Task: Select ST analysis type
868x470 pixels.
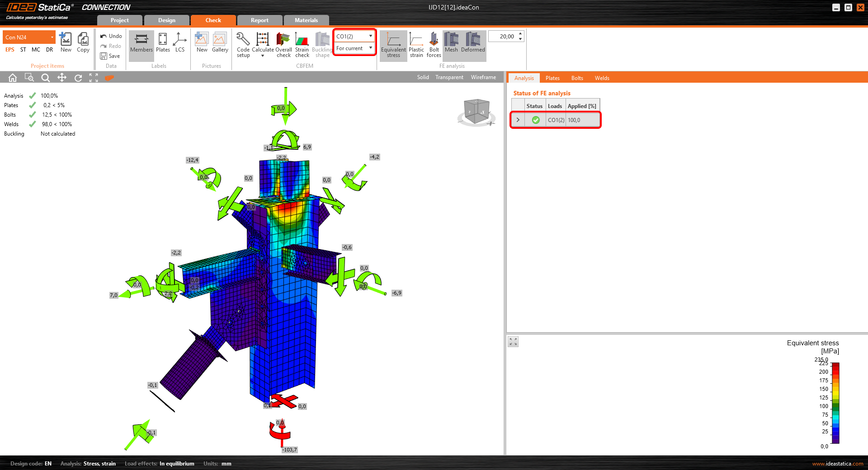Action: tap(23, 50)
